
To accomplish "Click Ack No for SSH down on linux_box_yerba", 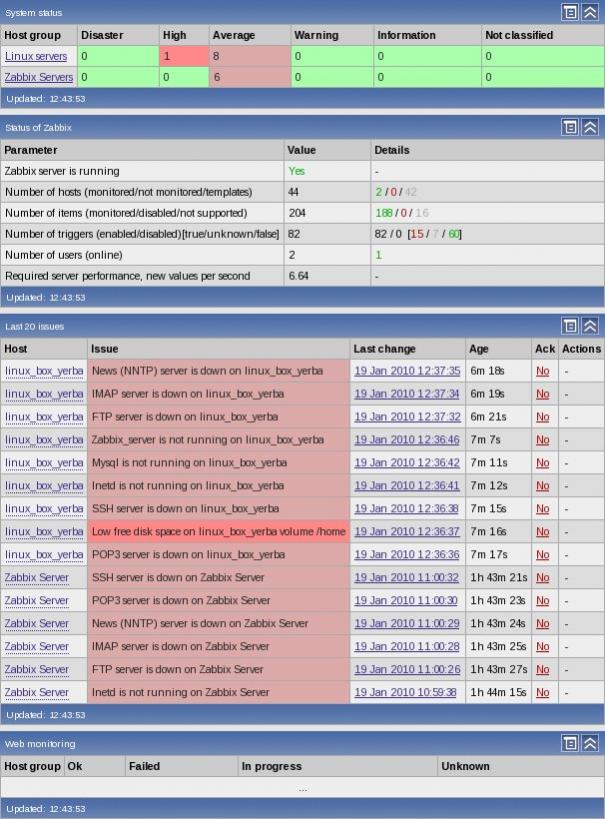I will coord(543,509).
